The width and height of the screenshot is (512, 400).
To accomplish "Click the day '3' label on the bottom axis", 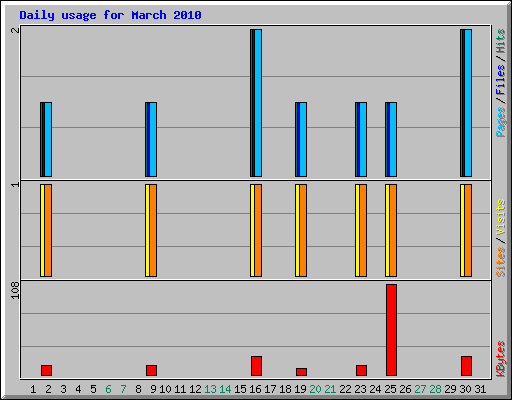I will tap(63, 389).
